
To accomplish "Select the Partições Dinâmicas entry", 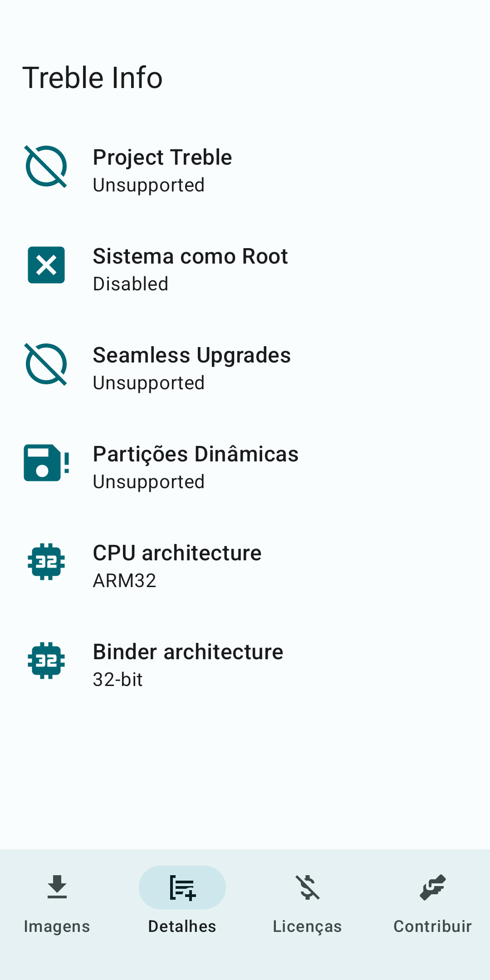I will (245, 467).
